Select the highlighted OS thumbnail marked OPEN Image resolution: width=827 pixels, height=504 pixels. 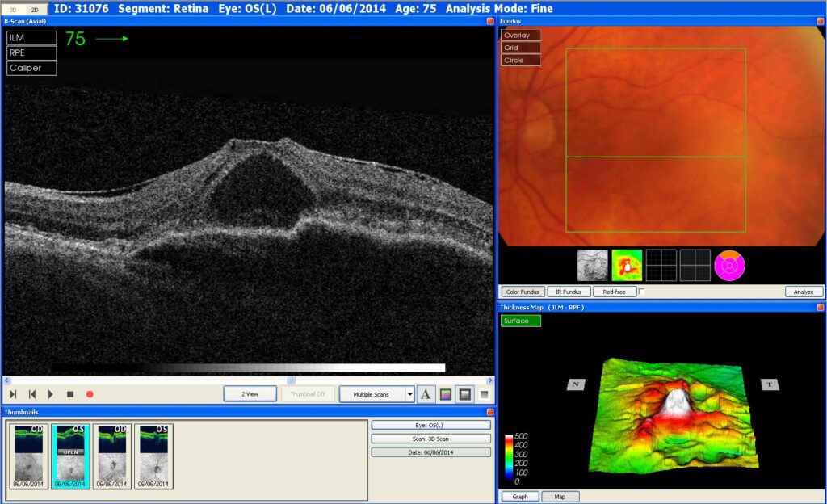point(71,456)
